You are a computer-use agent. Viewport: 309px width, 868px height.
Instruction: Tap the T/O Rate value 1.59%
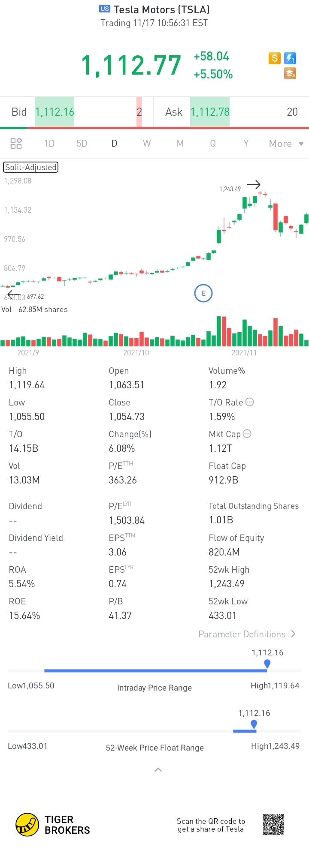tap(222, 417)
